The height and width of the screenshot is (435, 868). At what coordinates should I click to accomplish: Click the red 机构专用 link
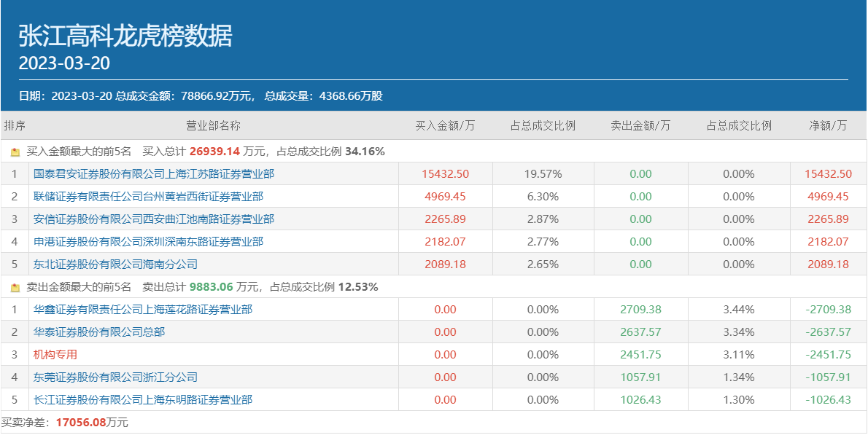[x=55, y=355]
